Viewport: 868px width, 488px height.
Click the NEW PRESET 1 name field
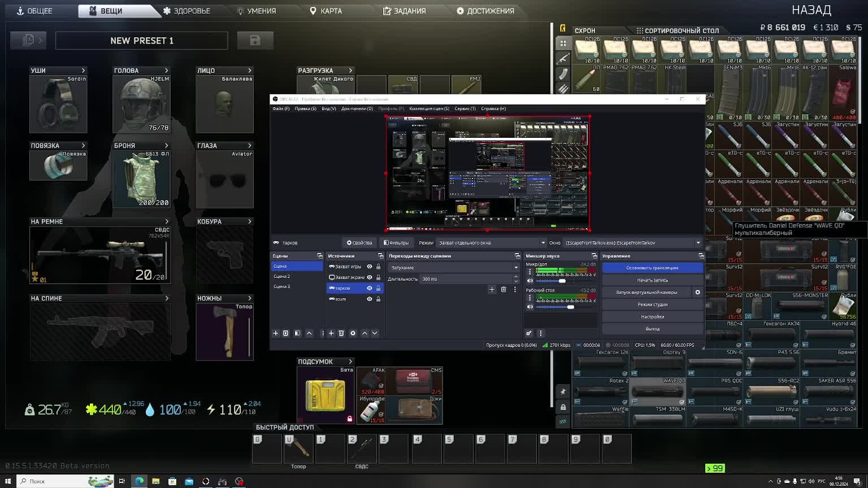(x=142, y=41)
